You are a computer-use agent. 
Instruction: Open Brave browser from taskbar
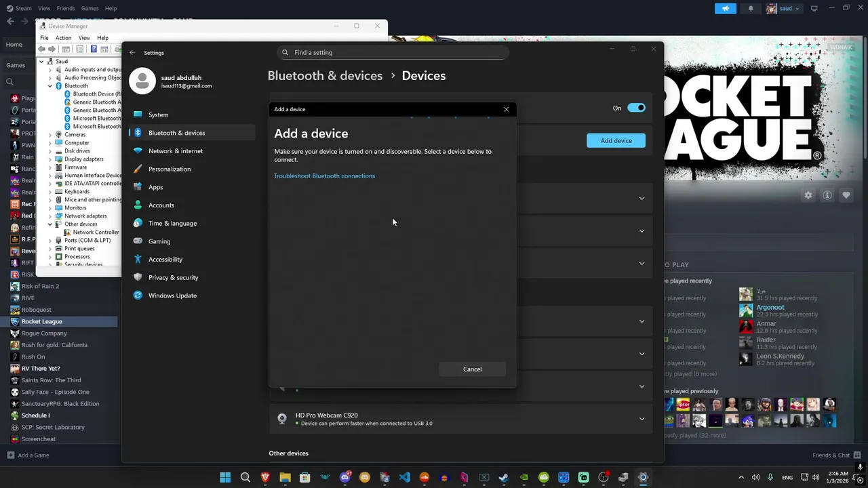pos(265,477)
